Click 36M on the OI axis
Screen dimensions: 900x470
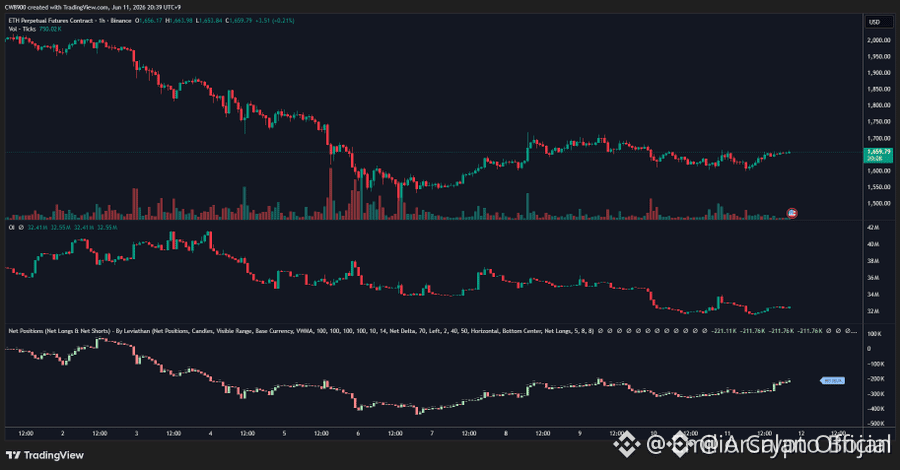click(873, 278)
